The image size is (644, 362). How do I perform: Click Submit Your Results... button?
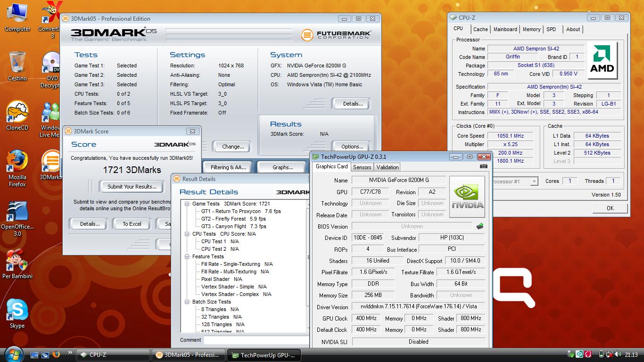pyautogui.click(x=132, y=187)
